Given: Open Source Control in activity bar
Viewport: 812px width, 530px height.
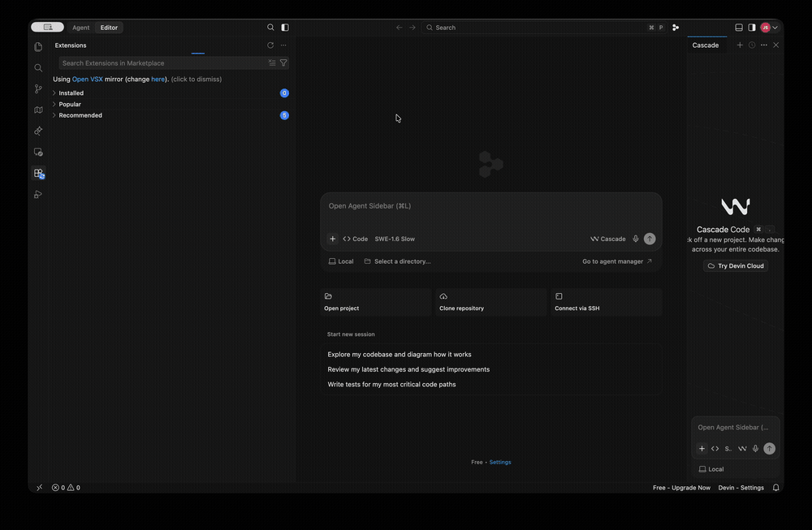Looking at the screenshot, I should (x=38, y=89).
